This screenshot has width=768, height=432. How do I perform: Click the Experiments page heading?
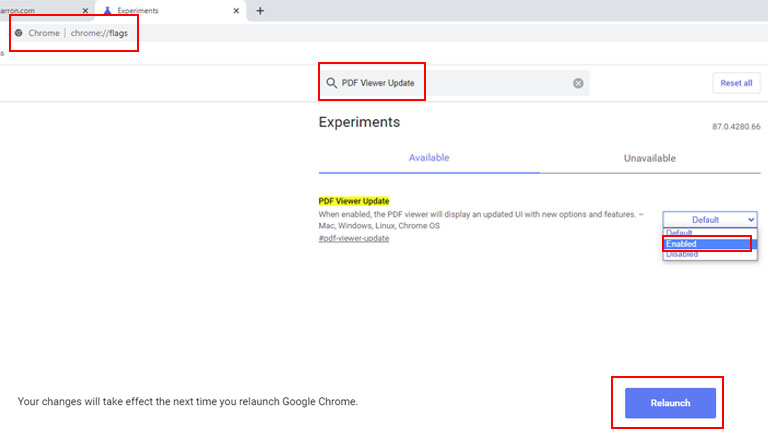point(359,122)
